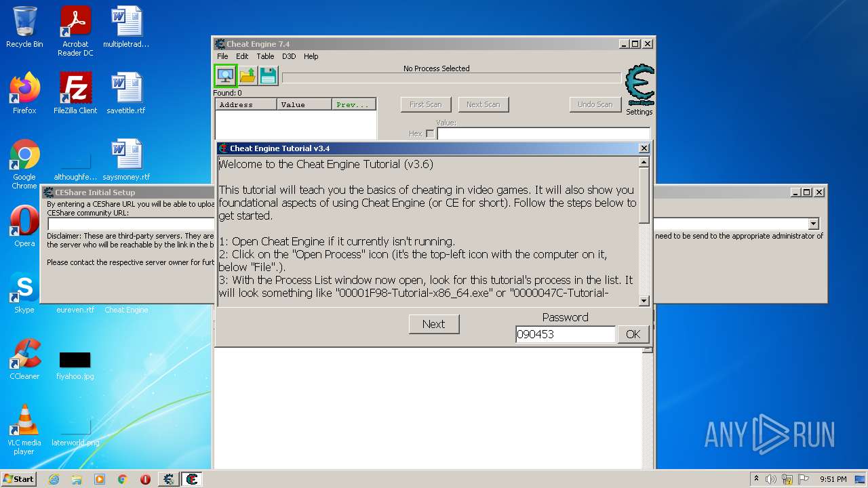Screen dimensions: 868x488
Task: Open multipletrad Word document icon
Action: 126,28
